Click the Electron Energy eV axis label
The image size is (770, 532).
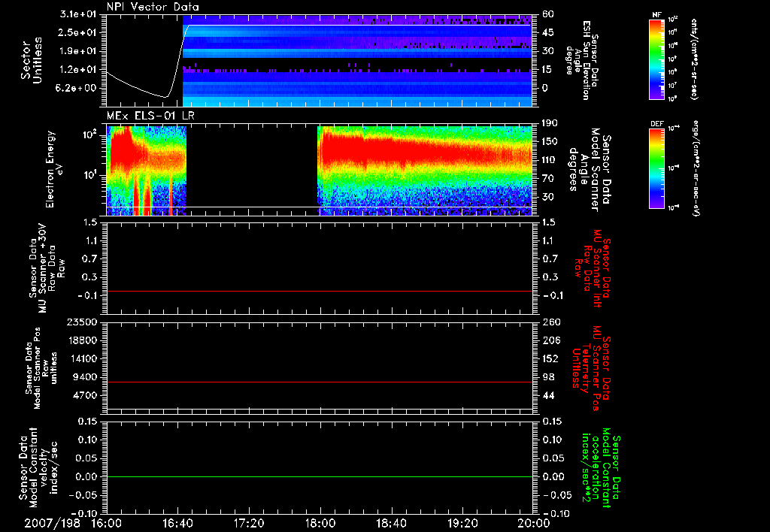[x=54, y=169]
